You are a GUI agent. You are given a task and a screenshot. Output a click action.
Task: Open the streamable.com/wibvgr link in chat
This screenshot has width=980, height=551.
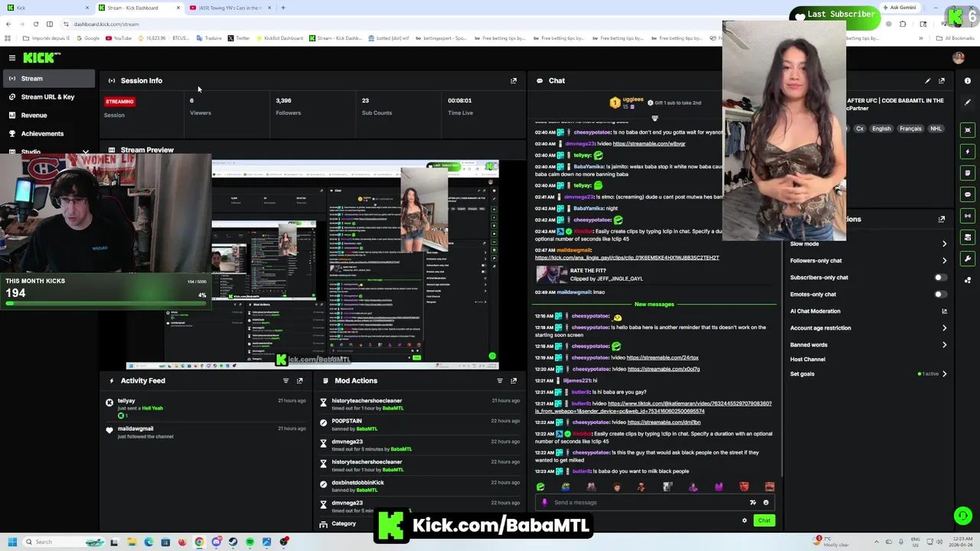coord(648,144)
